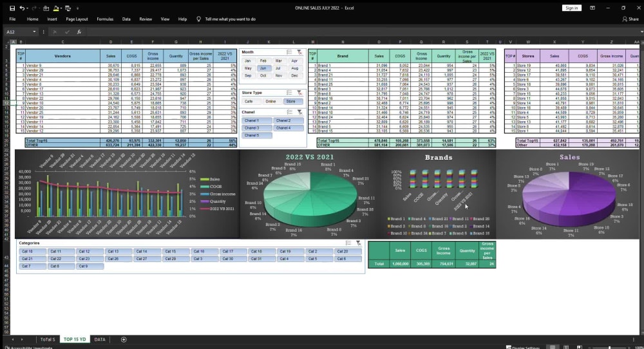Click column header C
The width and height of the screenshot is (644, 349).
pyautogui.click(x=62, y=42)
